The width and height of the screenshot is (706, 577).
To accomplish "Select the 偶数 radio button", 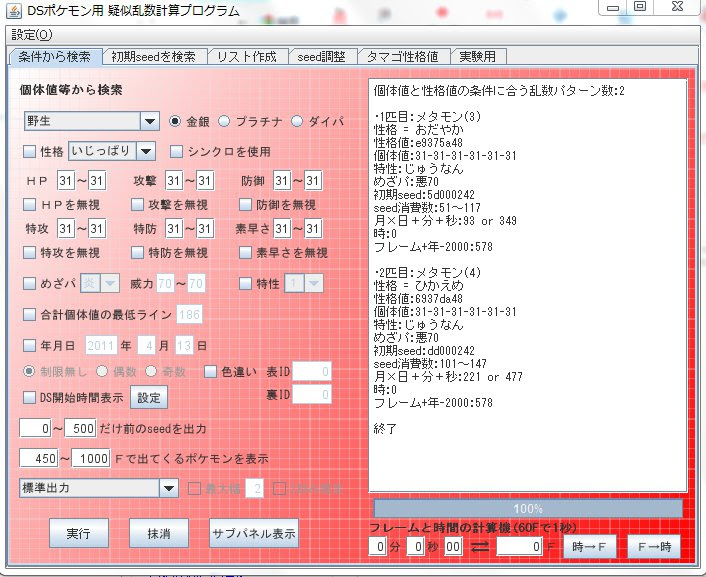I will pyautogui.click(x=102, y=371).
